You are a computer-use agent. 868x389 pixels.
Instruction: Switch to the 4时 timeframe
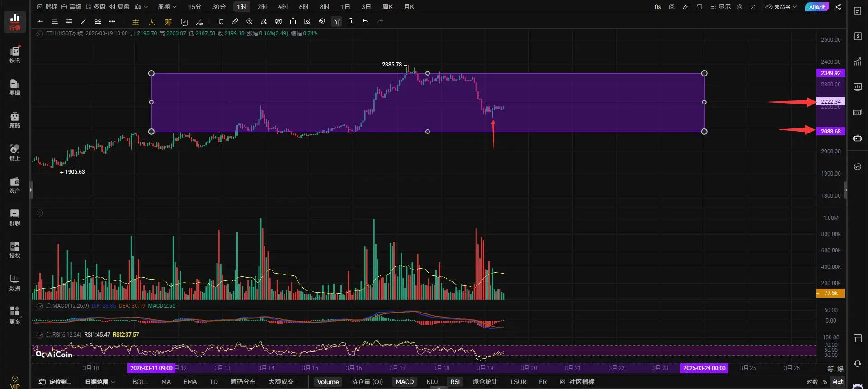coord(283,7)
